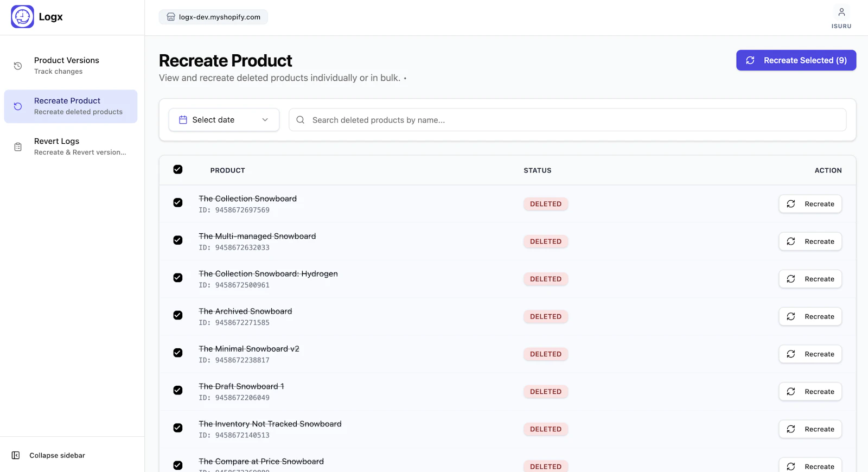Click the Recreate Product page heading
The image size is (868, 472).
tap(226, 61)
